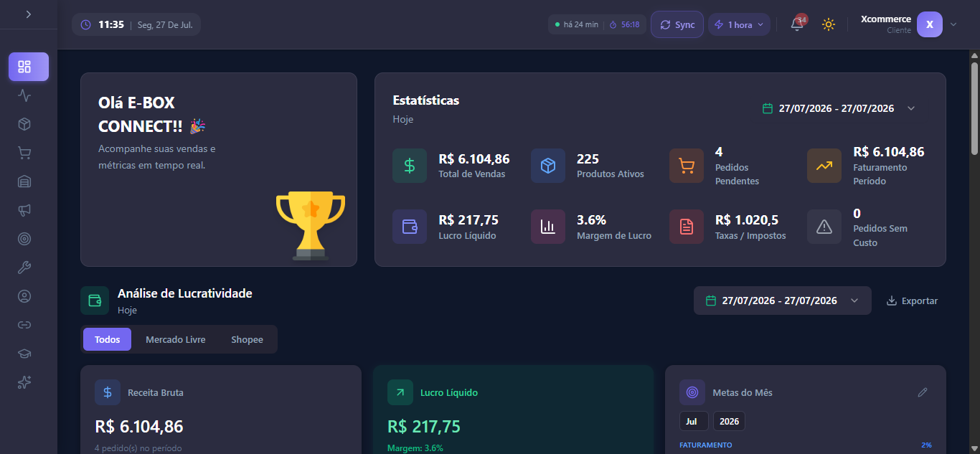
Task: Expand the Xcommerce account menu chevron
Action: [953, 24]
